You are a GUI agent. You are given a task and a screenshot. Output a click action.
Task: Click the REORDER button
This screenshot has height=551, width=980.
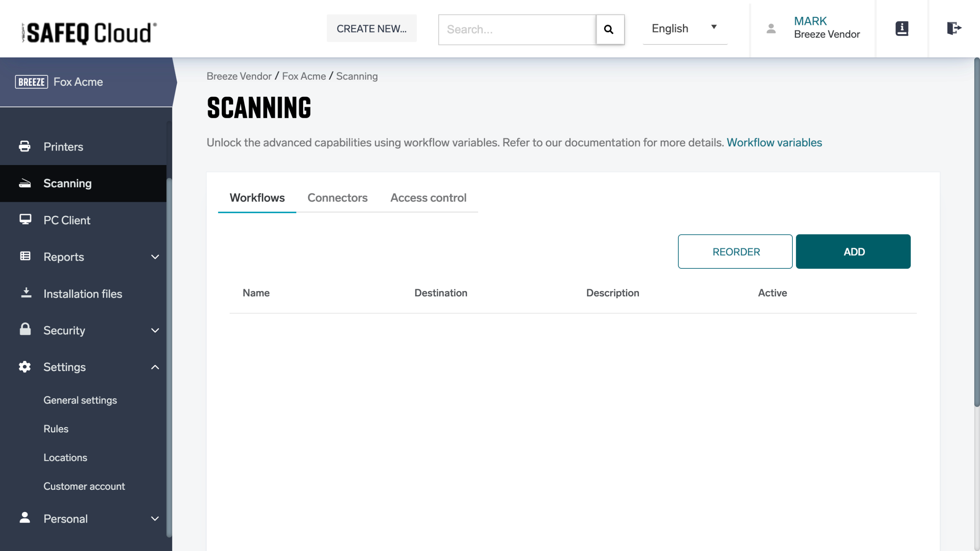pos(735,252)
